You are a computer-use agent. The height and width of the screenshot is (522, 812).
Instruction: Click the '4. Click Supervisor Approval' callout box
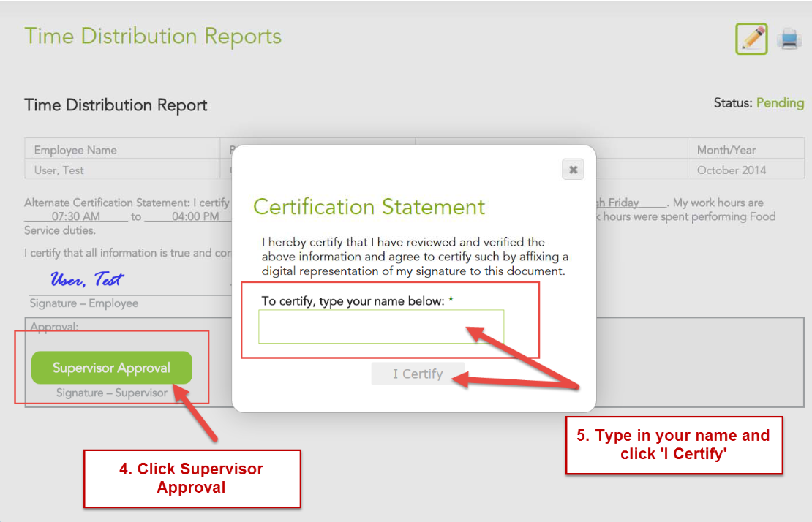192,478
